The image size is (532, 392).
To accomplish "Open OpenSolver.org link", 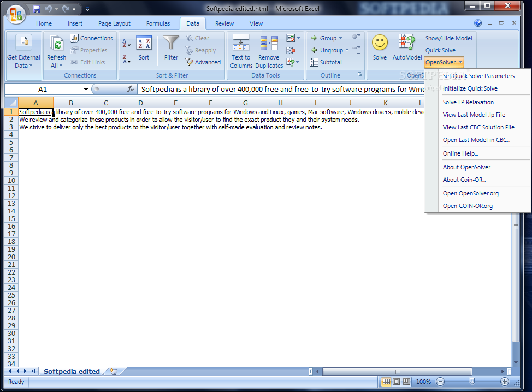I will (x=471, y=193).
